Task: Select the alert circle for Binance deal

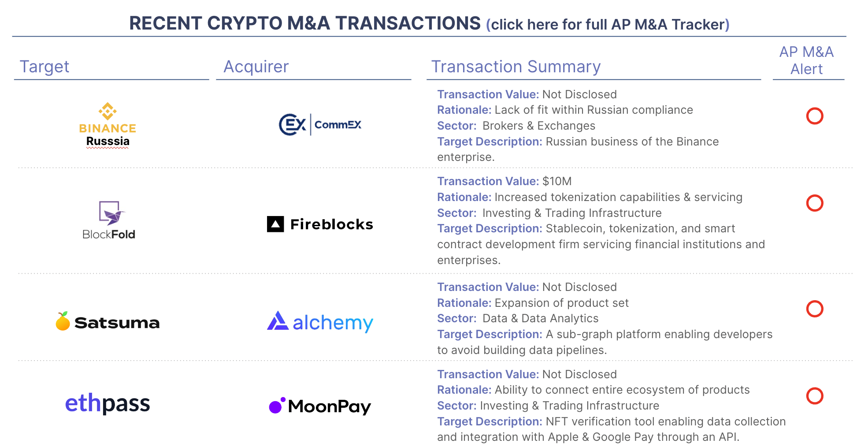Action: (x=814, y=116)
